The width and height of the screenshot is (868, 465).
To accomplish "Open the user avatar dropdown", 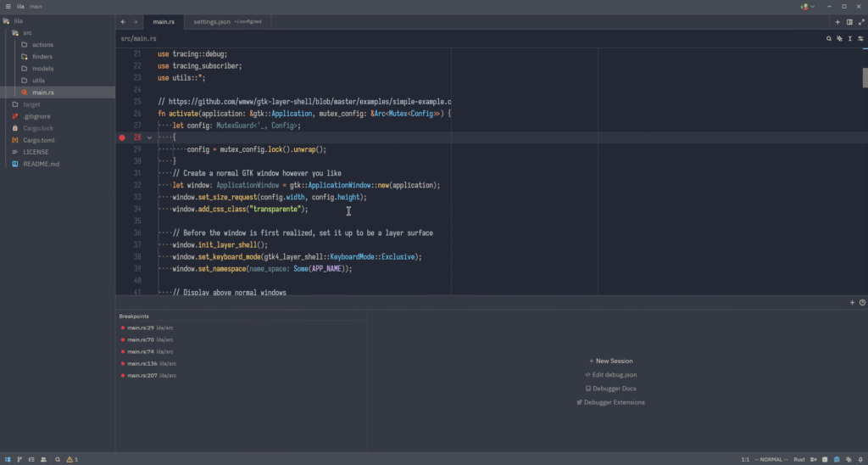I will (807, 6).
